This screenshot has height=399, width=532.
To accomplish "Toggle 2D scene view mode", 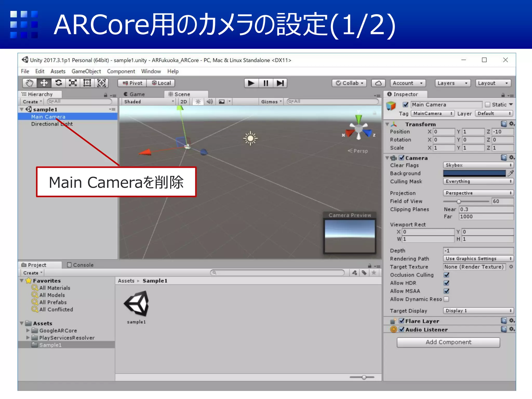I will click(x=184, y=102).
